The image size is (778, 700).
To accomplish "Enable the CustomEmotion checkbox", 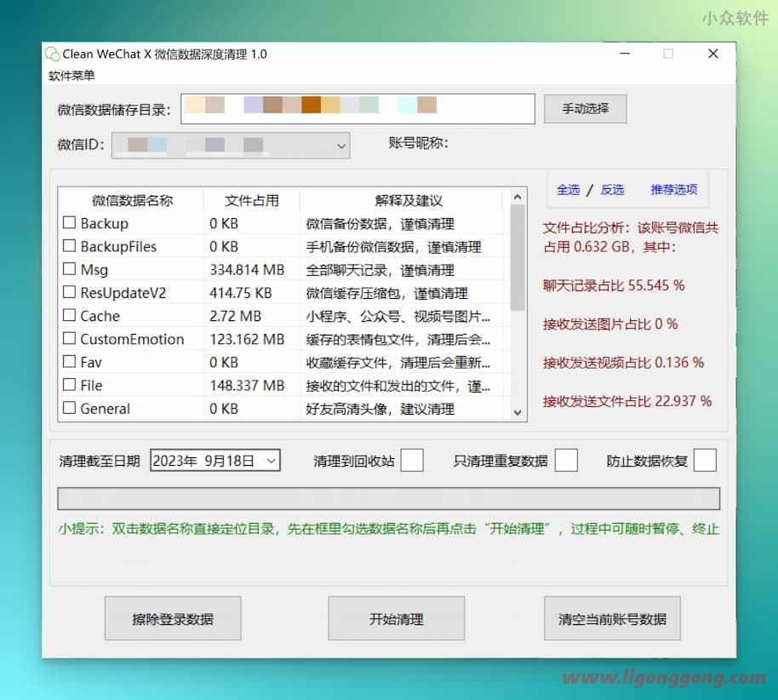I will coord(70,339).
